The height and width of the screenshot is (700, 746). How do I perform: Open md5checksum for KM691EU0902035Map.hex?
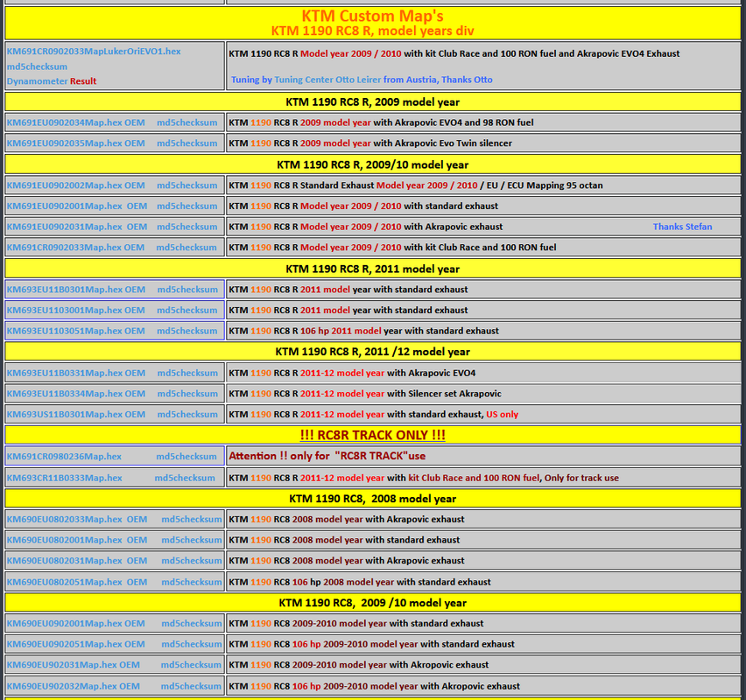pyautogui.click(x=187, y=143)
